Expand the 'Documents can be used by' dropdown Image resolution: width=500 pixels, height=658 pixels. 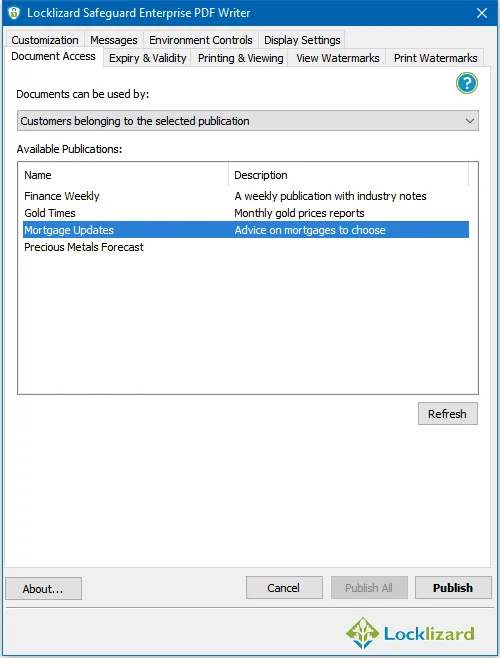248,121
